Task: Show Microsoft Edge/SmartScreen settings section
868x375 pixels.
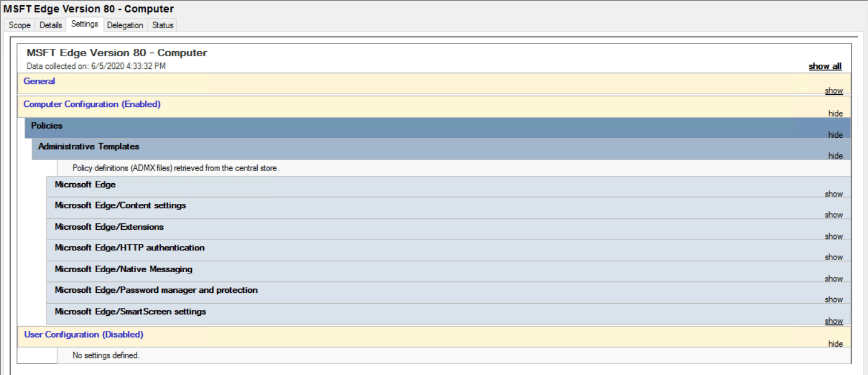Action: tap(834, 321)
